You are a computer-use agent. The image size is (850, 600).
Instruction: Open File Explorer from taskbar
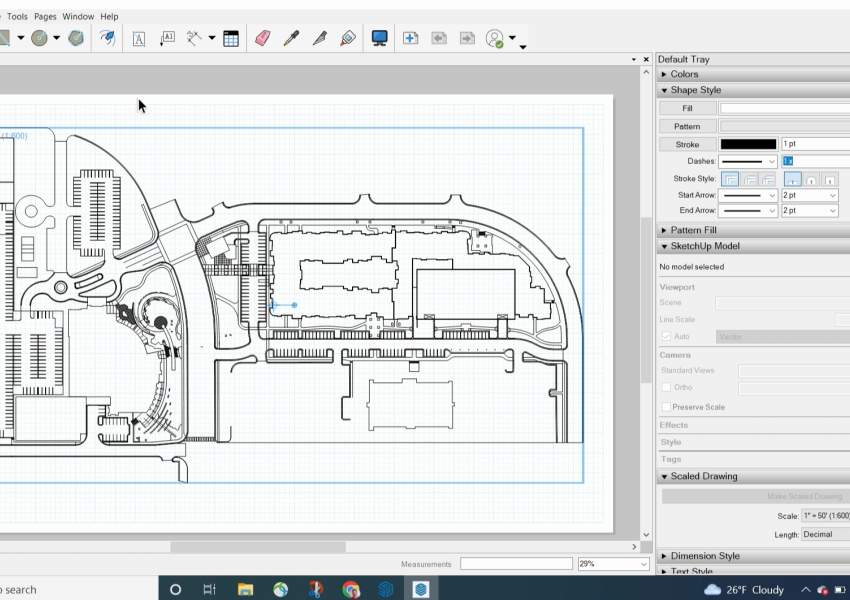(x=245, y=589)
